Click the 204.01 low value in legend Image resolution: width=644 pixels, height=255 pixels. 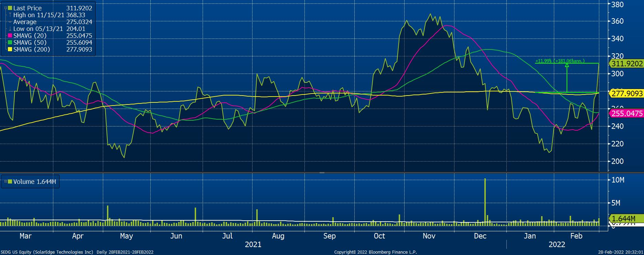point(76,29)
